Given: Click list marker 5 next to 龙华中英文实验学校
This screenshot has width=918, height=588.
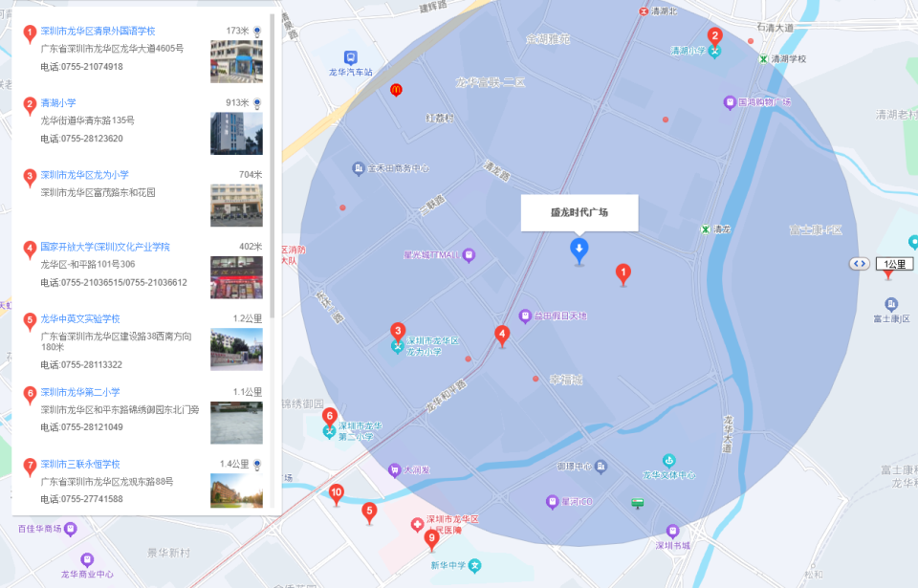Looking at the screenshot, I should [x=30, y=321].
